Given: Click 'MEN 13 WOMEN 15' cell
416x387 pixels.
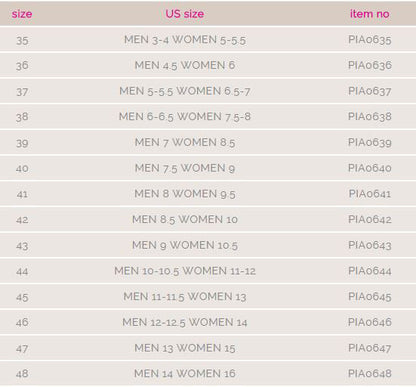Looking at the screenshot, I should pos(185,348).
